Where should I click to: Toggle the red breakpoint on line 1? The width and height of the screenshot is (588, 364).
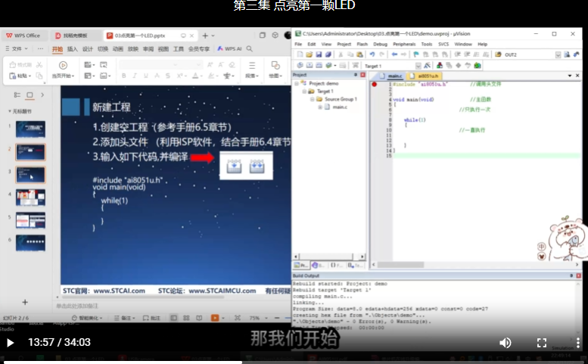tap(374, 84)
